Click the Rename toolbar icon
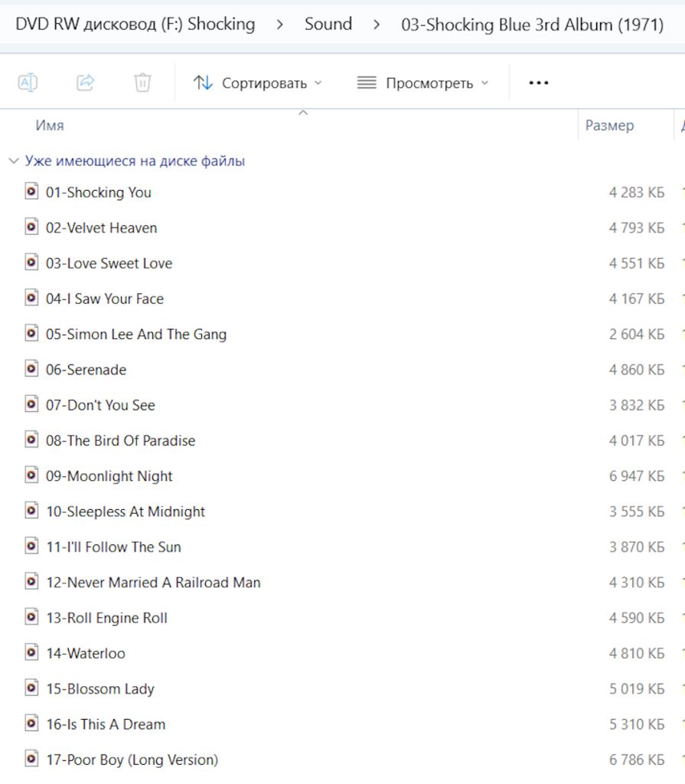This screenshot has width=685, height=784. (28, 83)
